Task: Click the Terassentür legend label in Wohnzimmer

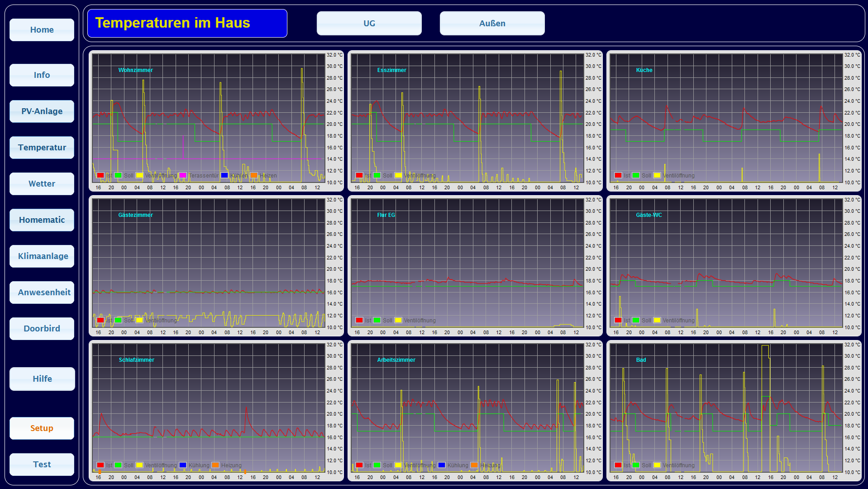Action: point(204,176)
